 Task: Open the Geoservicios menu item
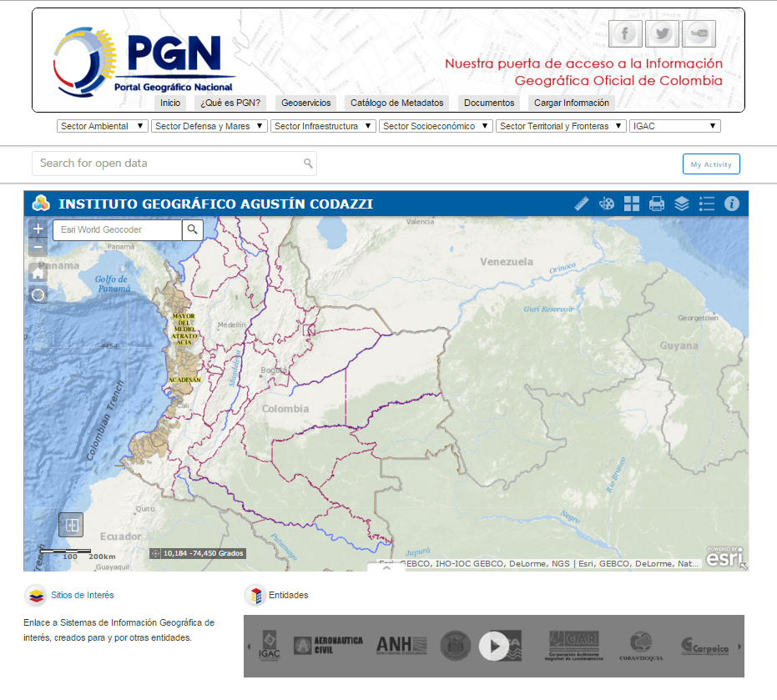point(305,103)
